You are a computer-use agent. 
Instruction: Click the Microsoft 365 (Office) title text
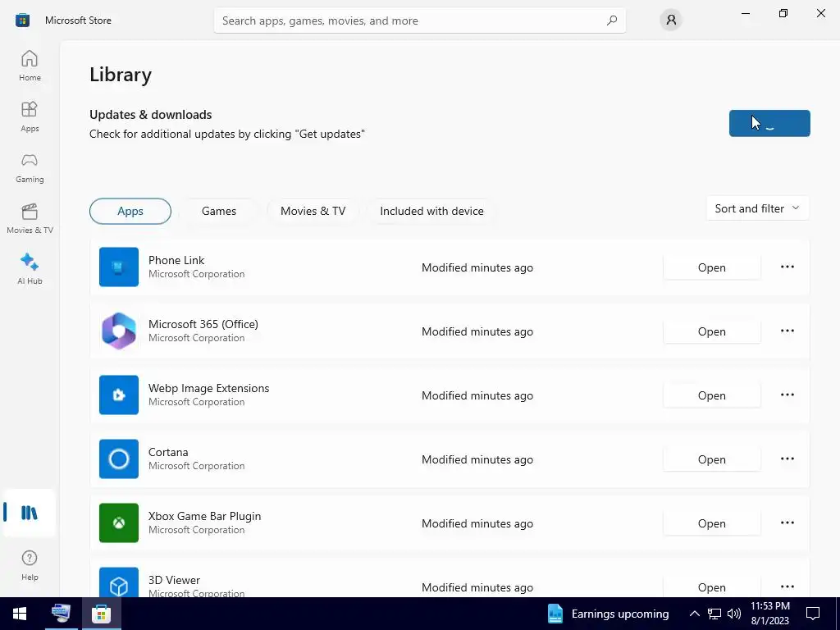click(x=203, y=324)
